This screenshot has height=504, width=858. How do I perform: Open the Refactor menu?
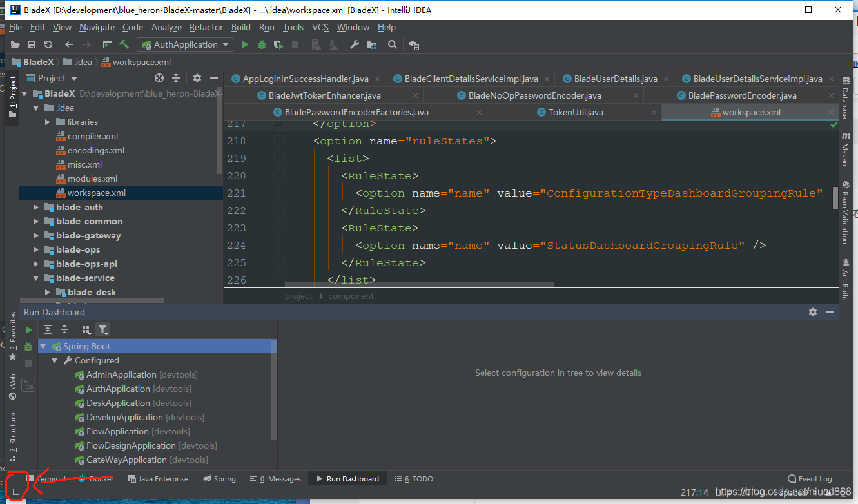click(206, 27)
